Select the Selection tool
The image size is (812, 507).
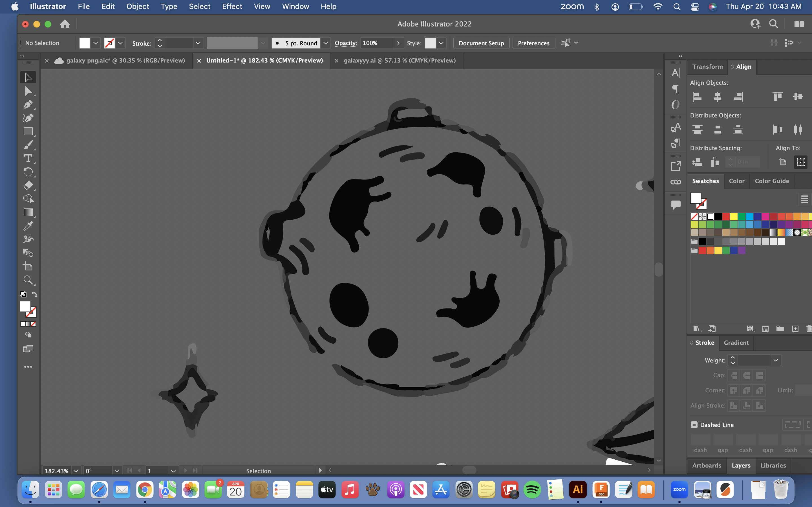[27, 77]
